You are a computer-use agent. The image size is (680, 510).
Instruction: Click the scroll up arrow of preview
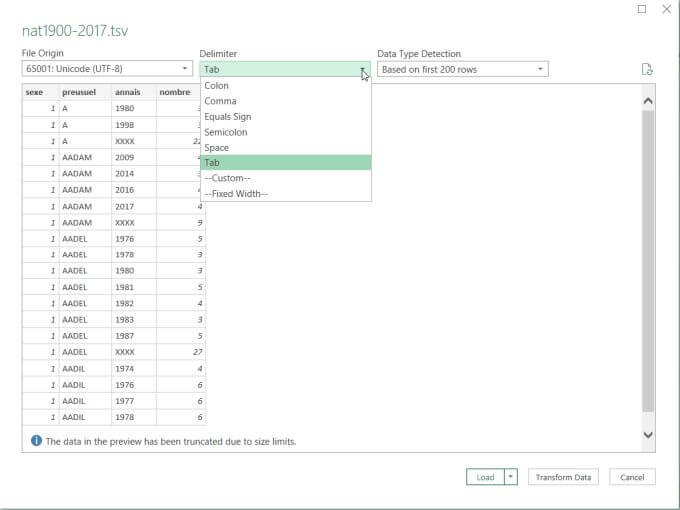point(648,101)
